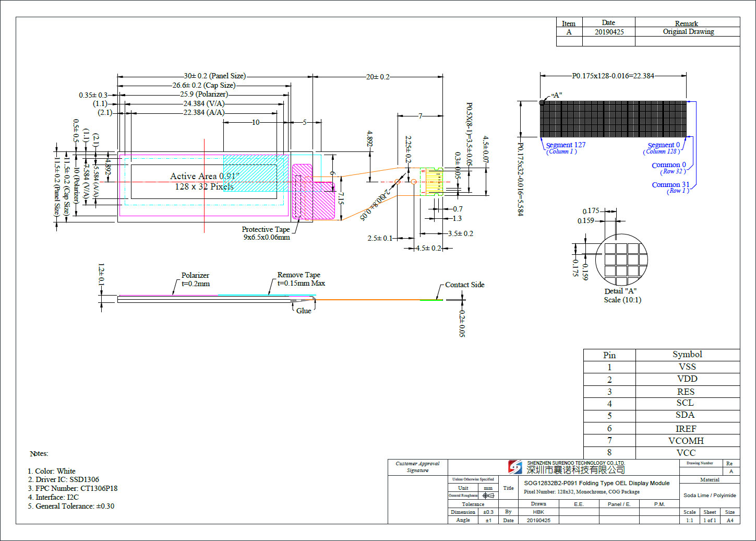Select the SCL row in pin table
The width and height of the screenshot is (756, 541).
[661, 403]
